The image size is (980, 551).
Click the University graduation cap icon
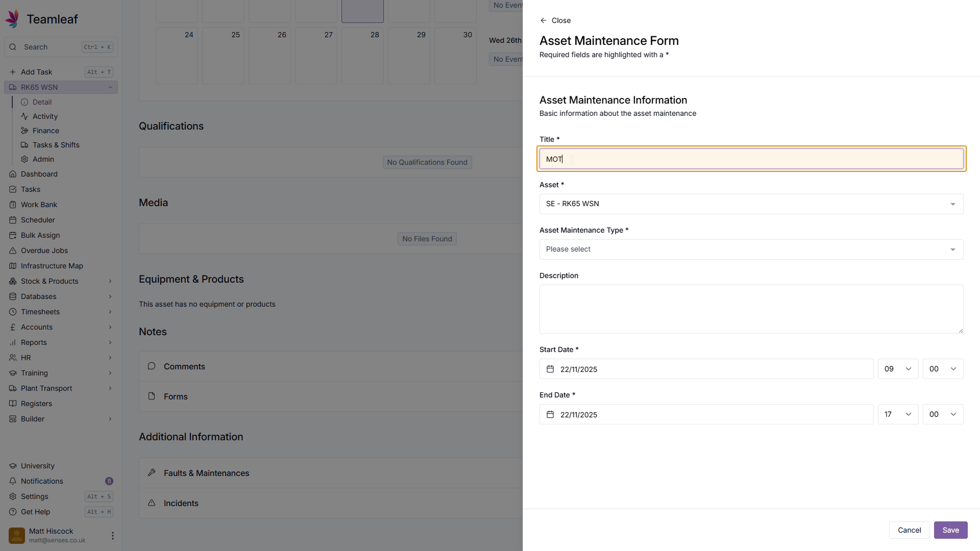click(13, 466)
